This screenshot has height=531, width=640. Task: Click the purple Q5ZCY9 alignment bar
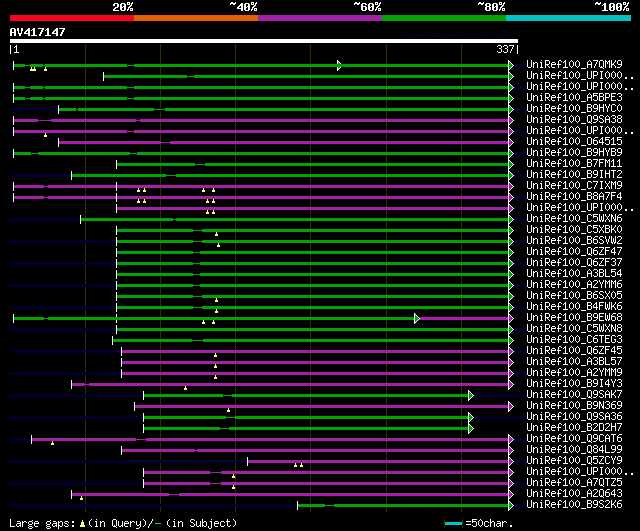click(378, 462)
